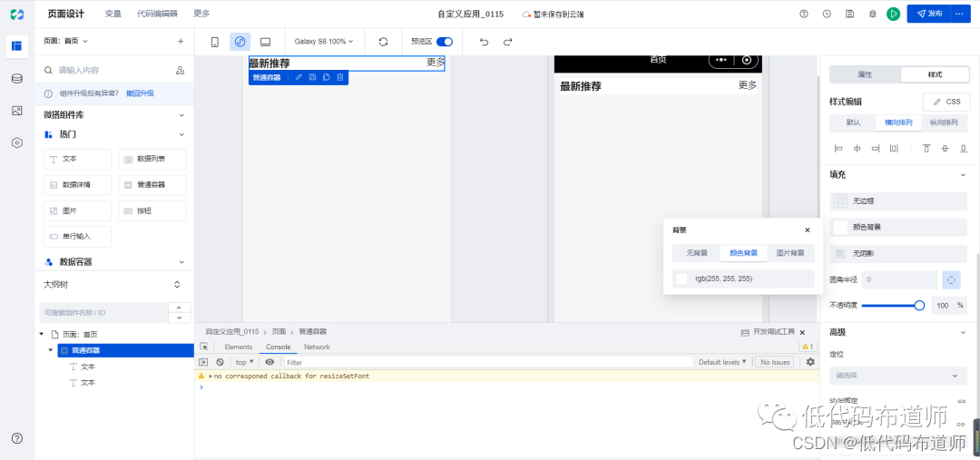Open the page design sidebar icon

coord(17,45)
